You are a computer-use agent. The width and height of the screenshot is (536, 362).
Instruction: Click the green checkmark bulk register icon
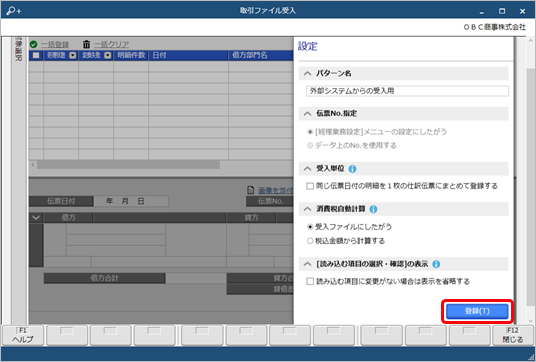[x=34, y=44]
